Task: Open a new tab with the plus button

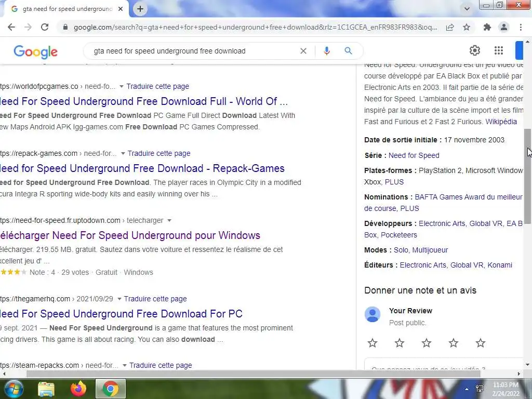Action: [x=140, y=9]
